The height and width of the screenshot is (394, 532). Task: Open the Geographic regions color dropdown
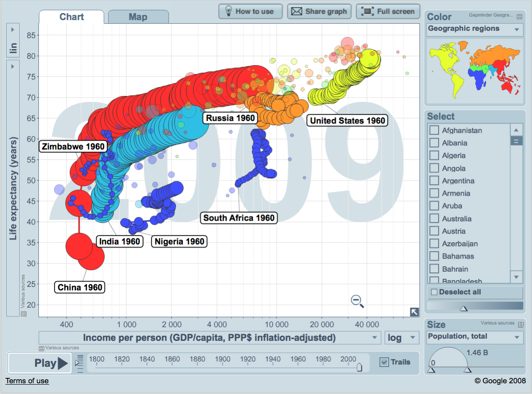(473, 29)
